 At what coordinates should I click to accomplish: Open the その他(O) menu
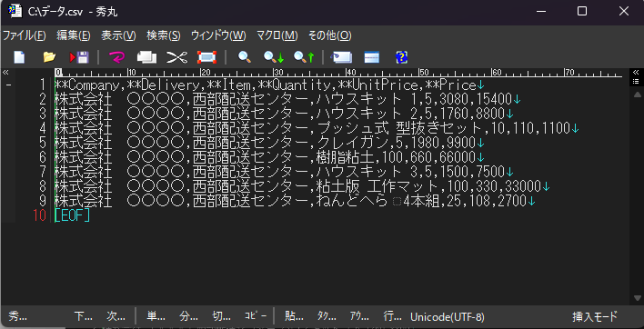330,35
